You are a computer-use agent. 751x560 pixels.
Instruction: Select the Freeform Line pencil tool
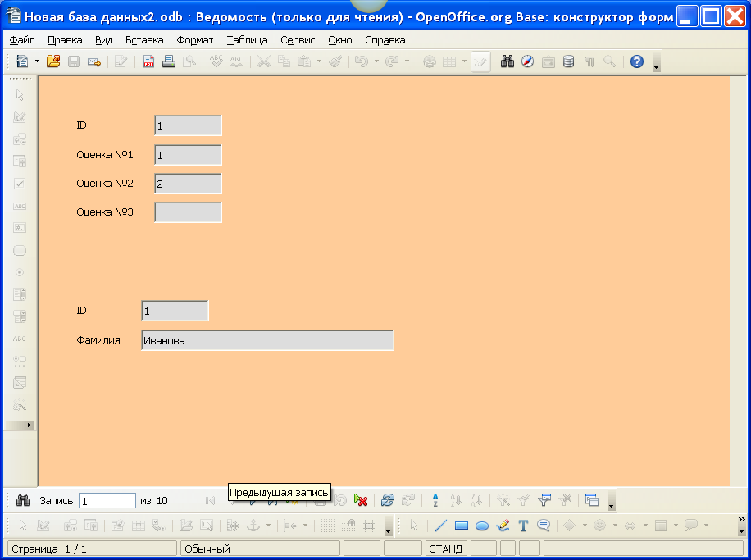503,526
